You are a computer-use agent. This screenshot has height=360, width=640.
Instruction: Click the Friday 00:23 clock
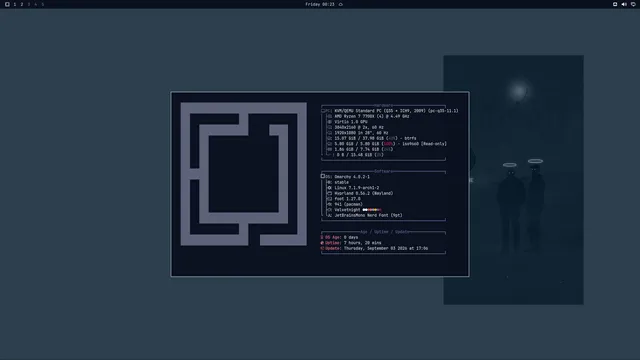(320, 4)
